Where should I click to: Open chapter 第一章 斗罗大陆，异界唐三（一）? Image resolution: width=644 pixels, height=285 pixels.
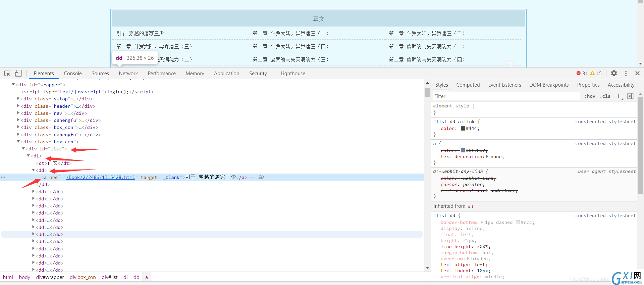coord(290,33)
